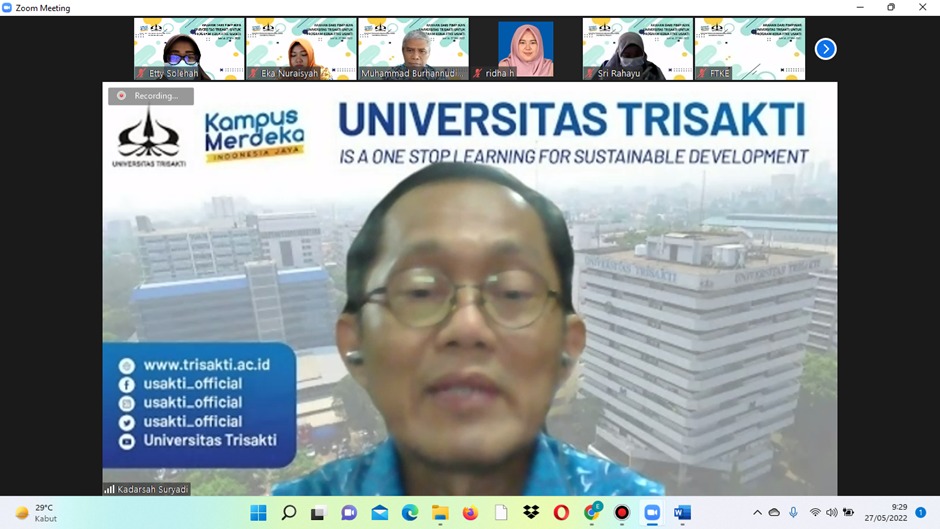The image size is (940, 529).
Task: Click the Recording... indicator
Action: [x=150, y=96]
